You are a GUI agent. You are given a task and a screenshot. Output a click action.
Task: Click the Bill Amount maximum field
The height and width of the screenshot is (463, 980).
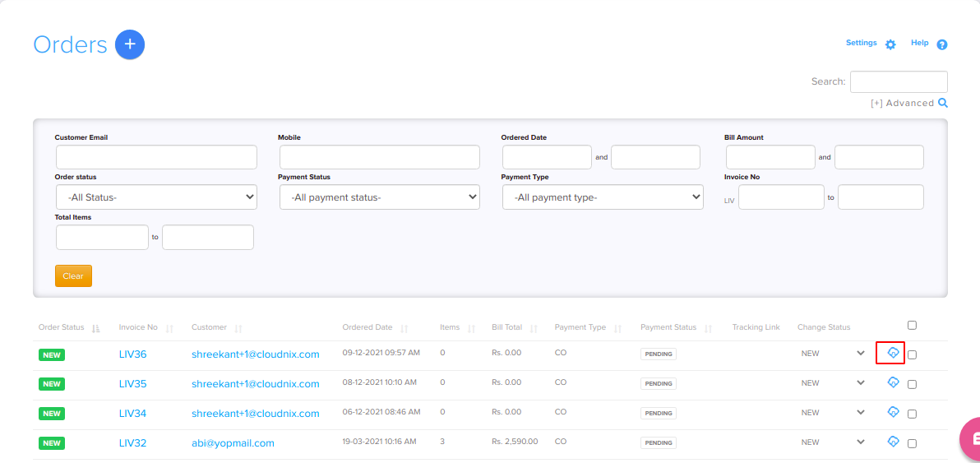tap(879, 157)
